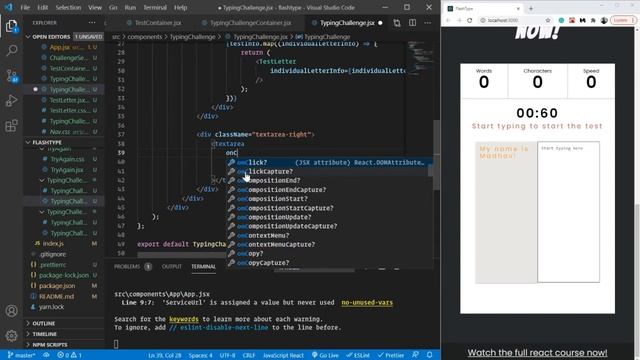Click the Prettier status item
The image size is (640, 360).
391,355
